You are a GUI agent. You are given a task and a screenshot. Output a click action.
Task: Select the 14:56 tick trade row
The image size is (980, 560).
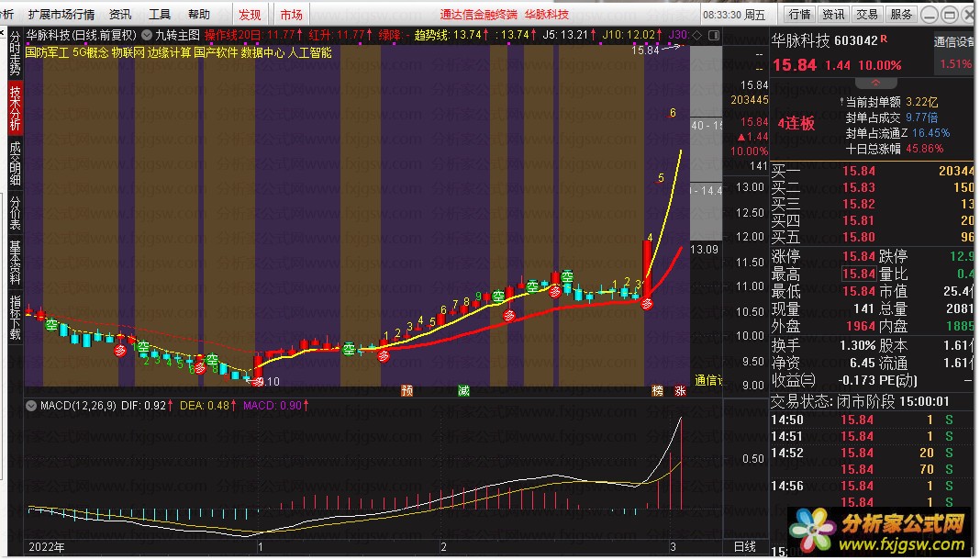tap(872, 486)
